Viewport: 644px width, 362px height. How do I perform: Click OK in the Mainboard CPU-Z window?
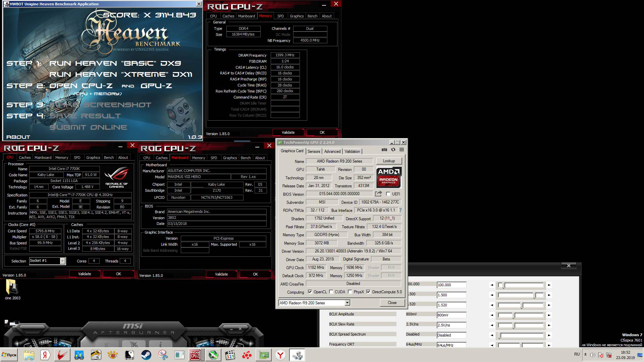point(255,274)
